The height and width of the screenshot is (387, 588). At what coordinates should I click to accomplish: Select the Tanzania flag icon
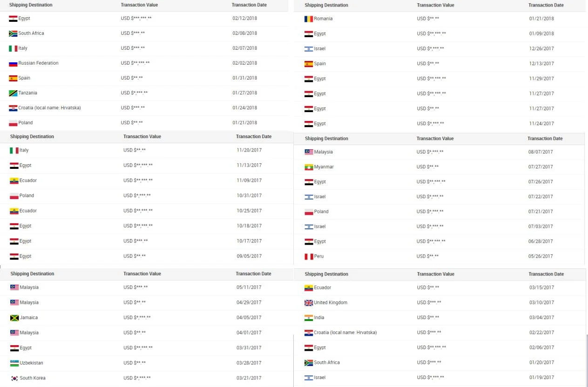[13, 93]
